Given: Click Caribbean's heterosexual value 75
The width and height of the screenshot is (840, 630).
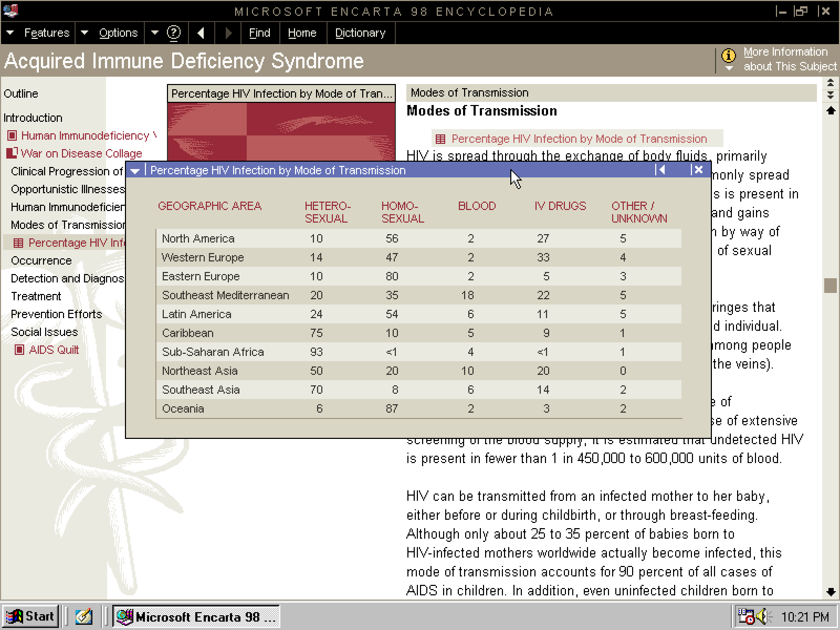Looking at the screenshot, I should coord(316,333).
